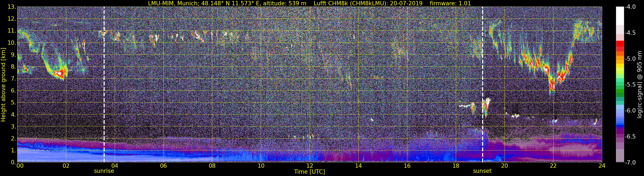Click the time axis tick 10
This screenshot has width=644, height=176.
coord(261,166)
